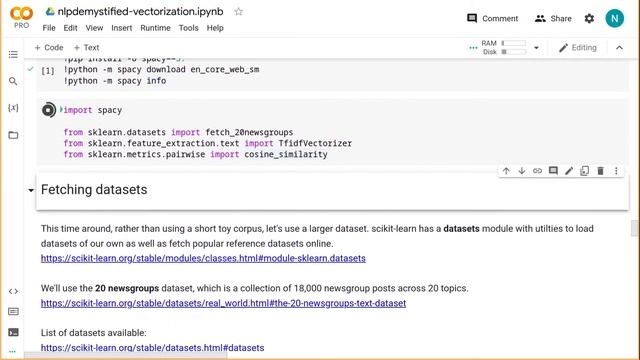Viewport: 640px width, 360px height.
Task: Open account avatar N
Action: pyautogui.click(x=615, y=19)
